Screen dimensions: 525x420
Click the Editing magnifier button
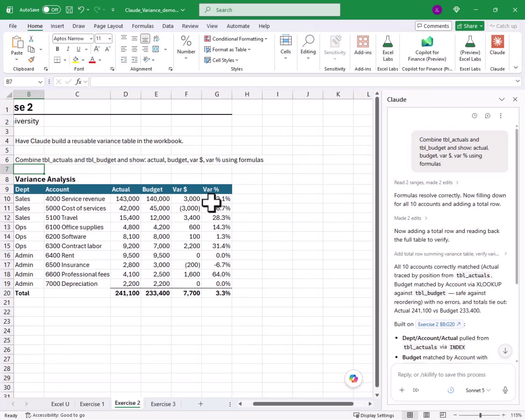308,47
